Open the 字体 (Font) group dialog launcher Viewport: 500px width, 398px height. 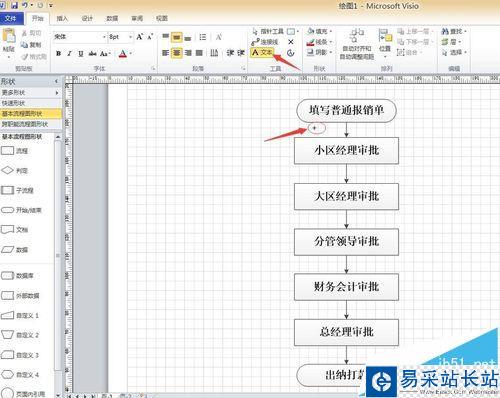coord(153,68)
